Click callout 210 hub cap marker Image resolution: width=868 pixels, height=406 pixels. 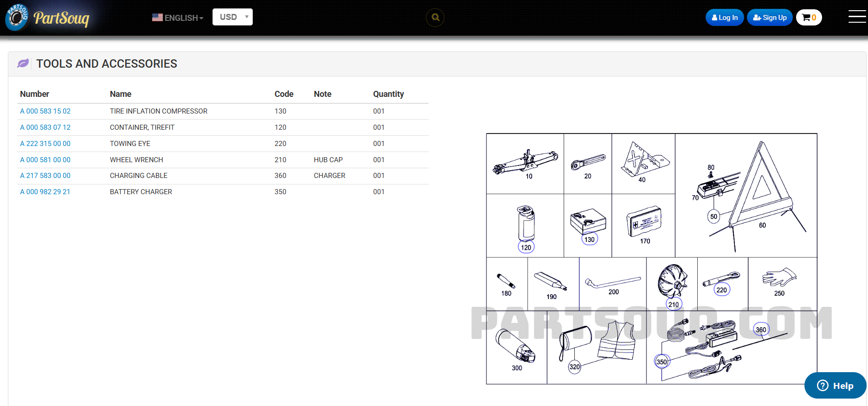tap(674, 304)
